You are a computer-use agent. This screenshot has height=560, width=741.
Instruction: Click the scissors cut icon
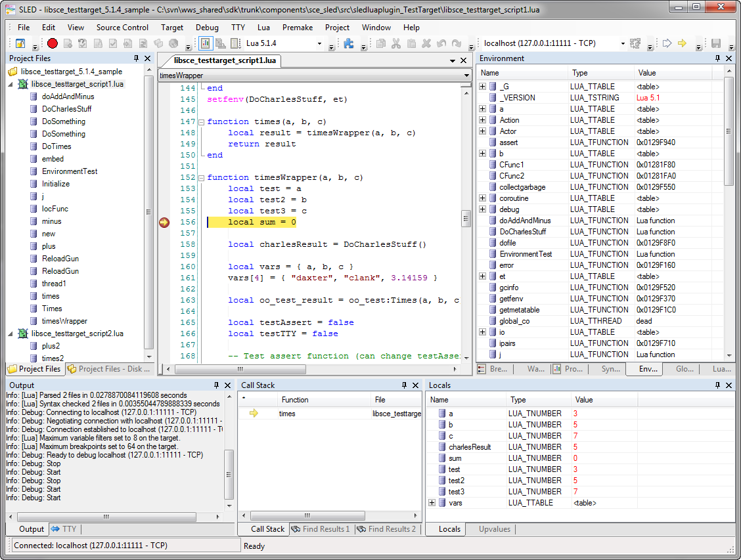pos(395,44)
